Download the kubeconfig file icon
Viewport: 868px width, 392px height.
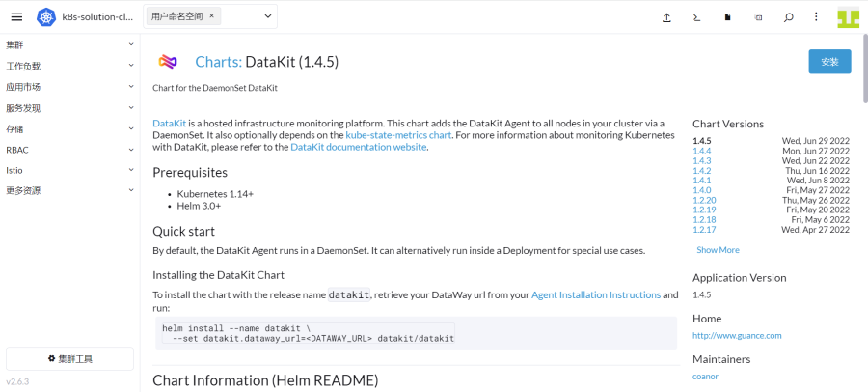pos(728,17)
